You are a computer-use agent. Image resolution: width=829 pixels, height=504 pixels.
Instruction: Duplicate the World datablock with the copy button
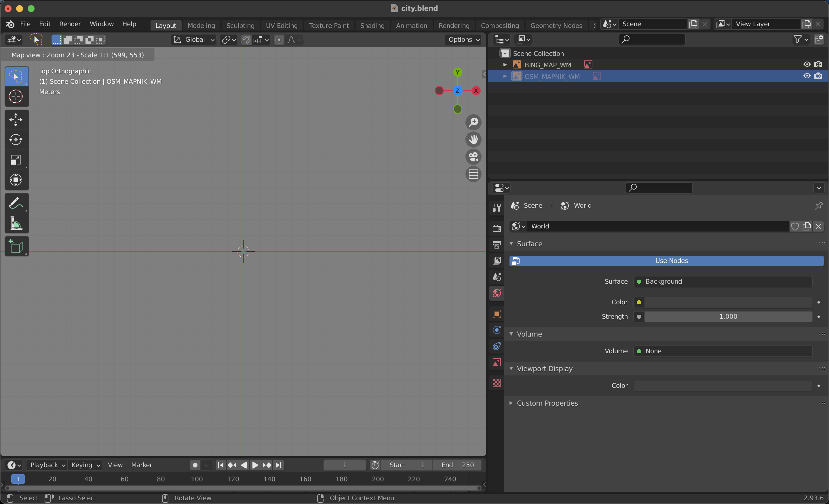(807, 226)
